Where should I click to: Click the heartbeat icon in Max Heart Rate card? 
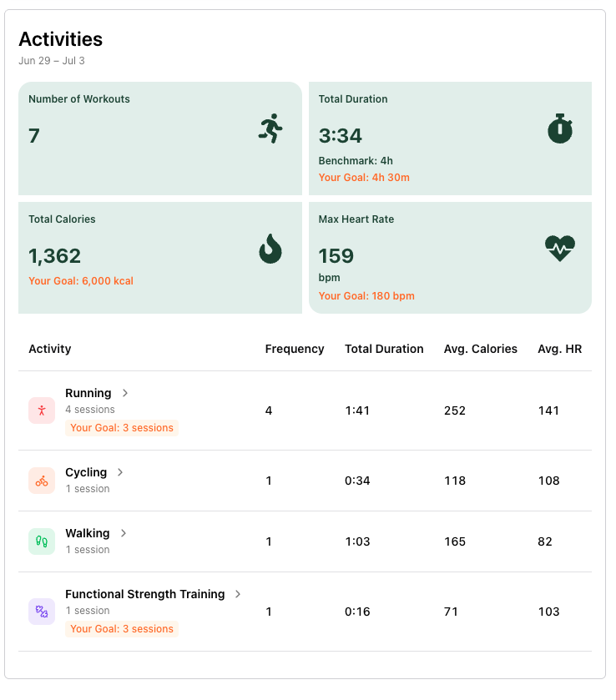560,249
